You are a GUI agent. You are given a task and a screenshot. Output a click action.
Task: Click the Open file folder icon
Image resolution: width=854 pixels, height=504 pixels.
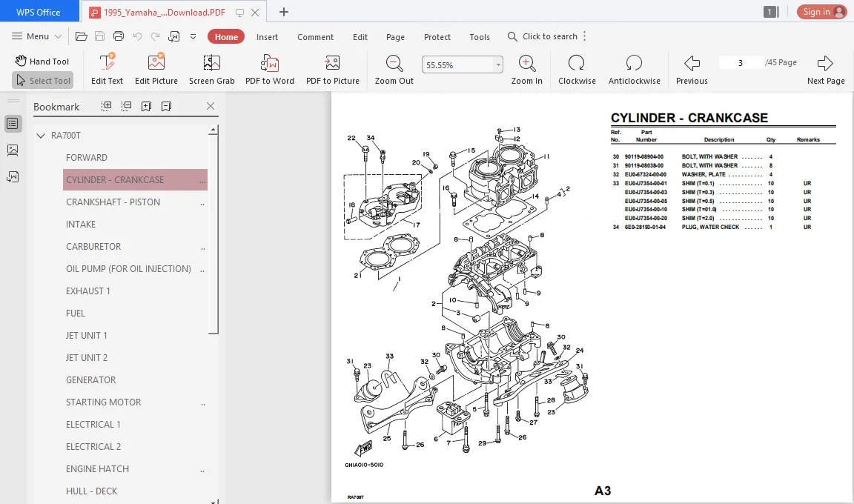(81, 36)
